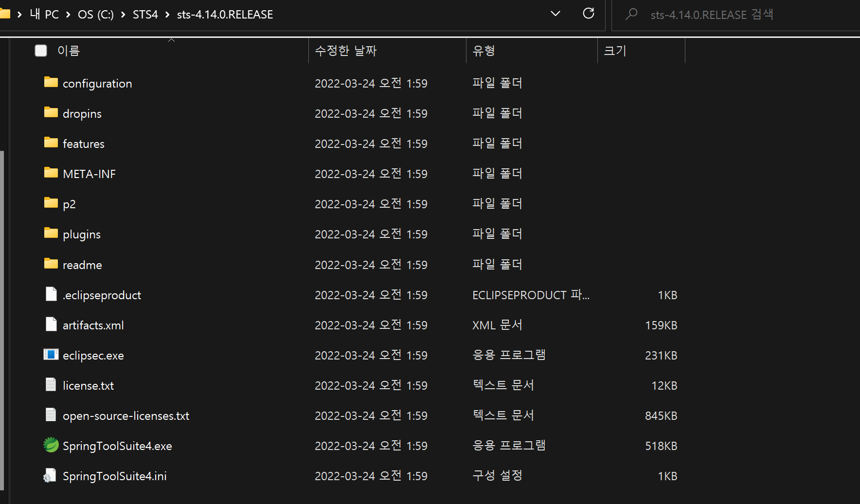Click the 518KB size value
Viewport: 860px width, 504px height.
pyautogui.click(x=661, y=446)
